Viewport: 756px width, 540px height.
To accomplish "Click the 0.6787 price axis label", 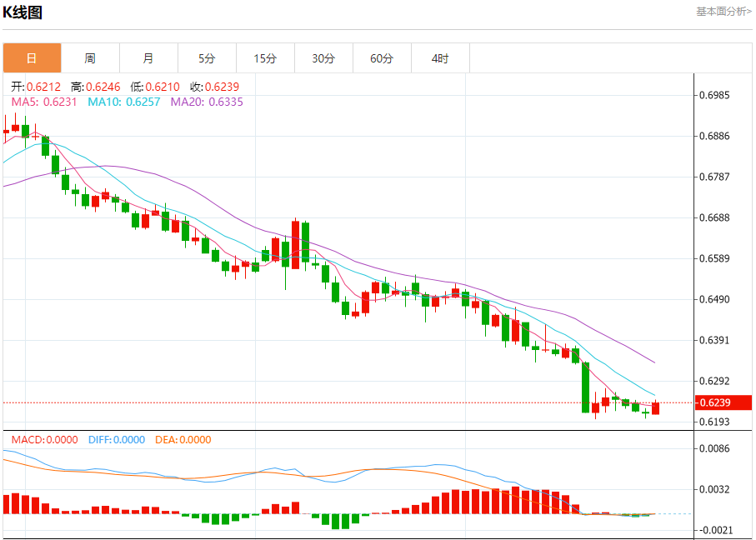I will click(714, 177).
